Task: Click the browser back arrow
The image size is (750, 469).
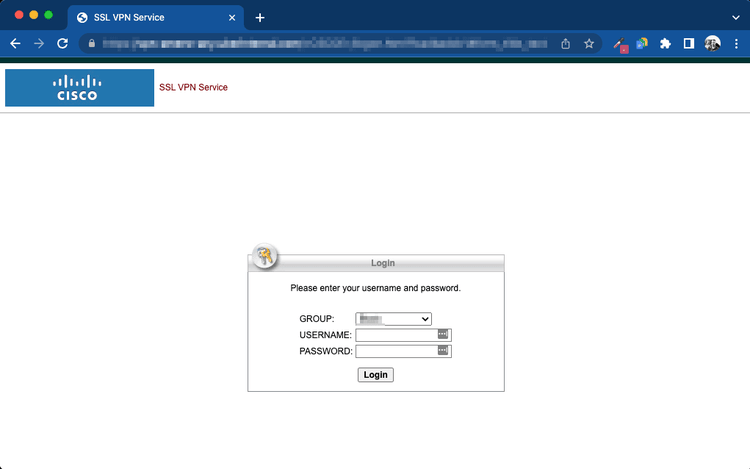Action: pyautogui.click(x=15, y=44)
